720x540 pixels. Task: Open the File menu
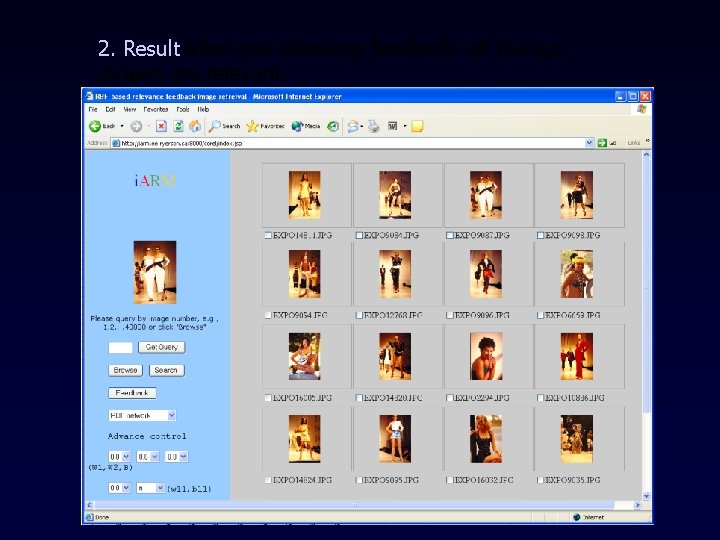(93, 109)
